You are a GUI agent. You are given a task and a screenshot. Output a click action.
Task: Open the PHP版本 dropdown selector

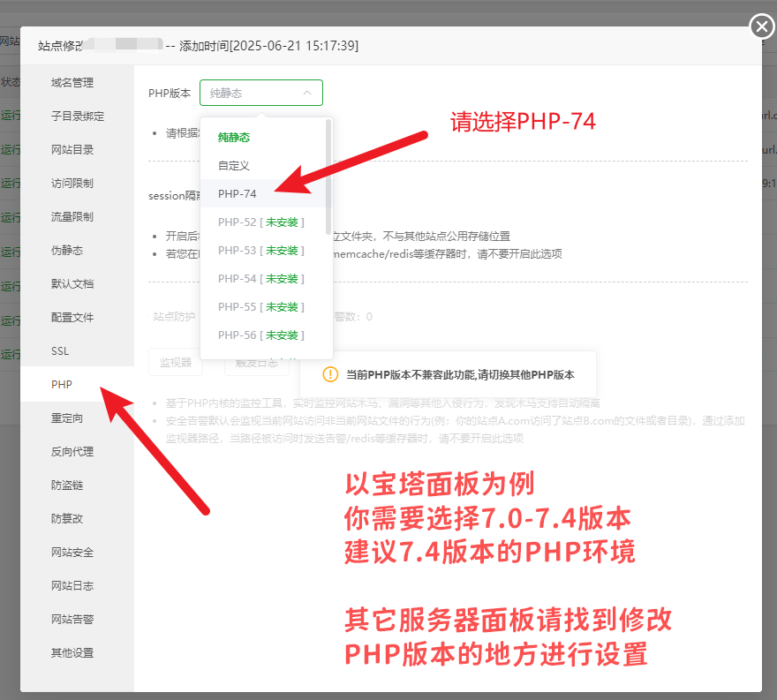(x=260, y=93)
